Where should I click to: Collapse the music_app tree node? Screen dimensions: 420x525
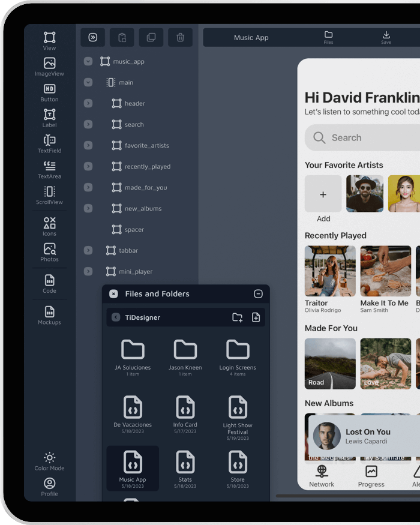point(88,61)
